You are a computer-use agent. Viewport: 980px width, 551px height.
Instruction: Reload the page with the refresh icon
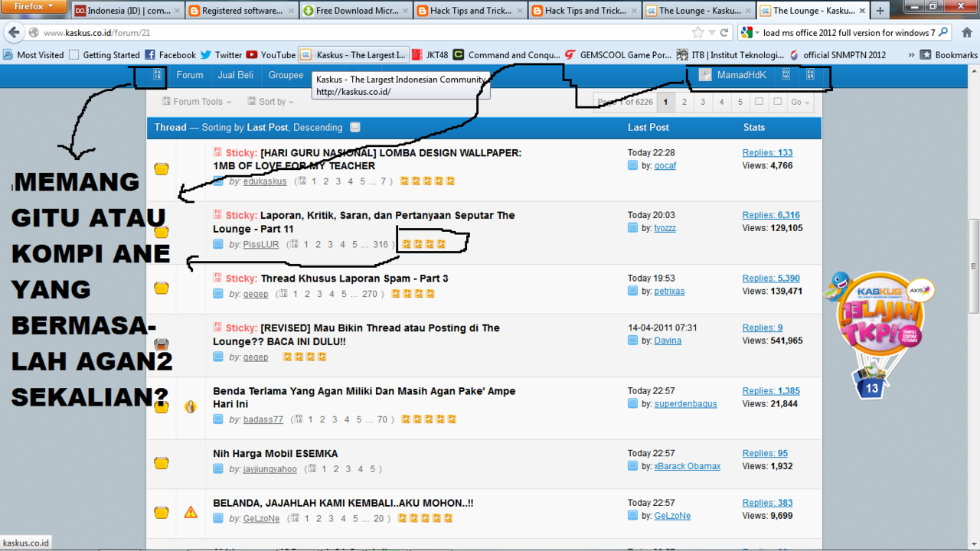724,33
